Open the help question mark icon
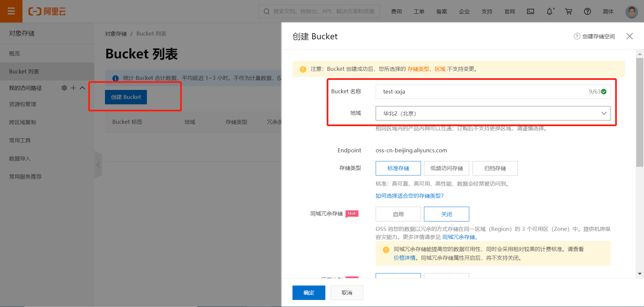The width and height of the screenshot is (644, 307). pyautogui.click(x=587, y=11)
